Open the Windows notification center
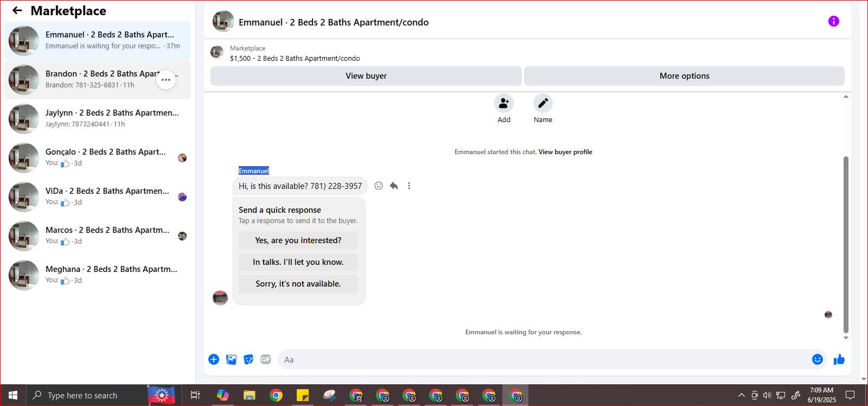The image size is (868, 406). [x=850, y=395]
